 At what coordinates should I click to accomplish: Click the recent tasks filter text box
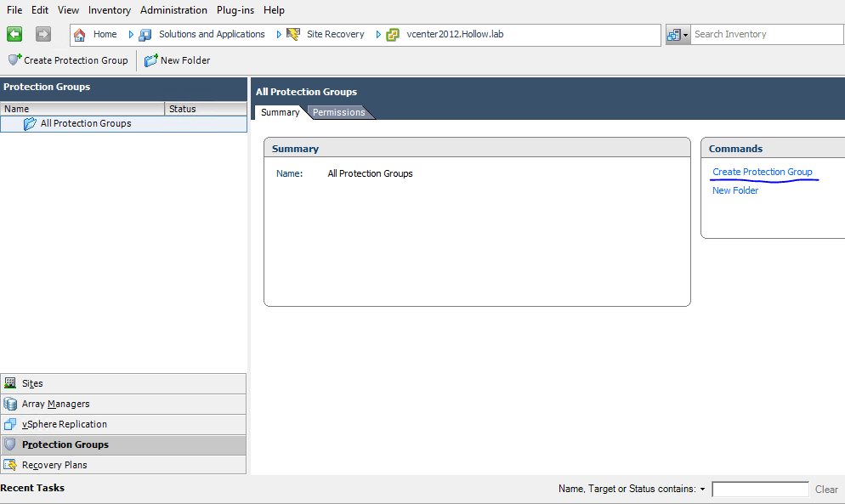[x=760, y=489]
